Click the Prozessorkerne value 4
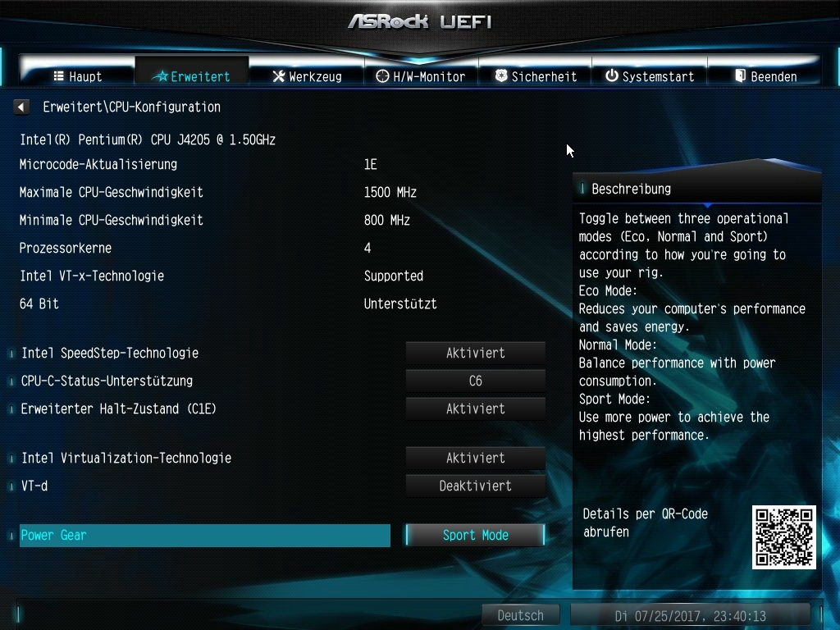This screenshot has height=630, width=840. 367,248
